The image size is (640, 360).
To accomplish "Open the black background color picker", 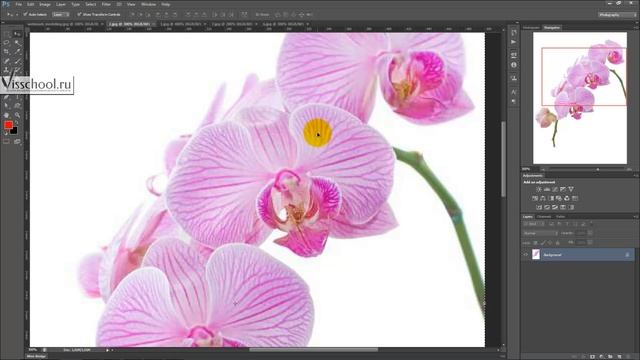I will point(14,131).
